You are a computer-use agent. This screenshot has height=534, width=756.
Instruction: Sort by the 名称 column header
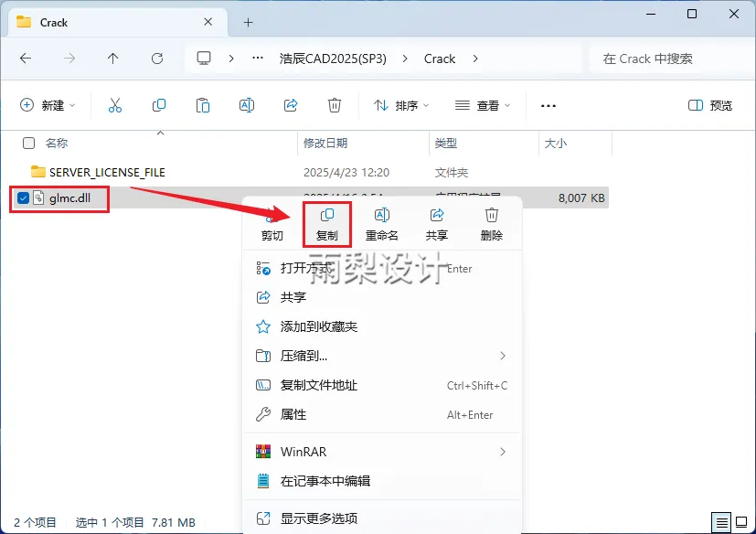click(57, 143)
